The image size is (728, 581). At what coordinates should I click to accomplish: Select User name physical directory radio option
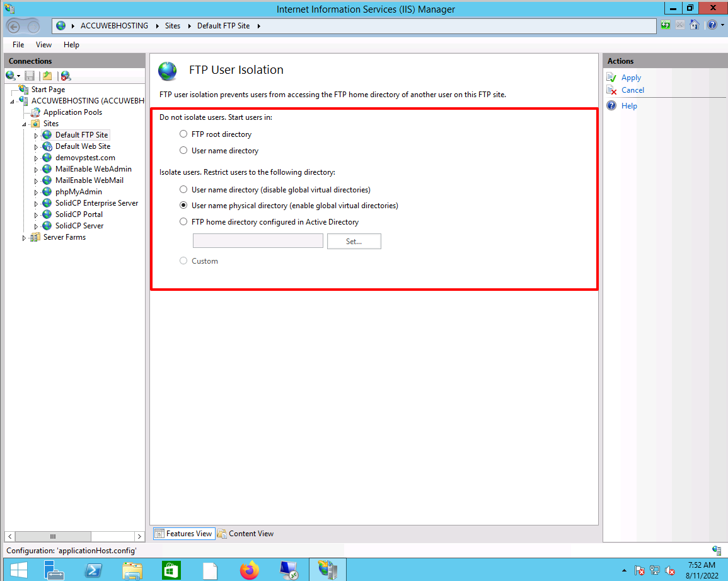[x=183, y=206]
